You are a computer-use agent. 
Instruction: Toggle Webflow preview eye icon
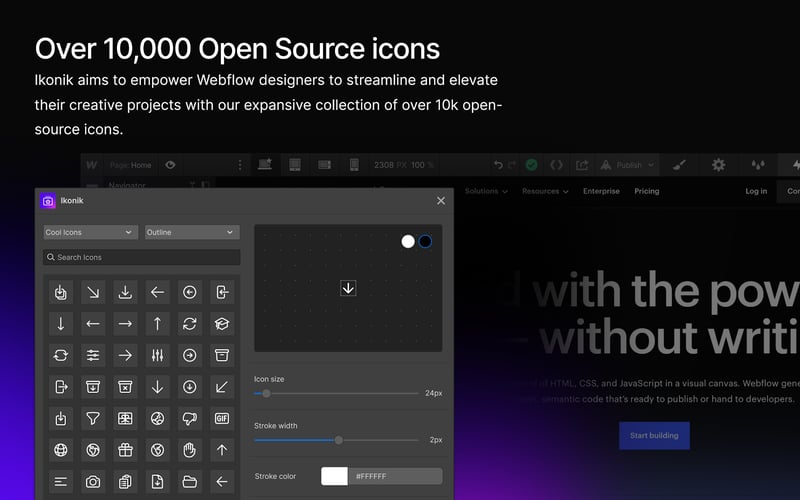pyautogui.click(x=170, y=165)
